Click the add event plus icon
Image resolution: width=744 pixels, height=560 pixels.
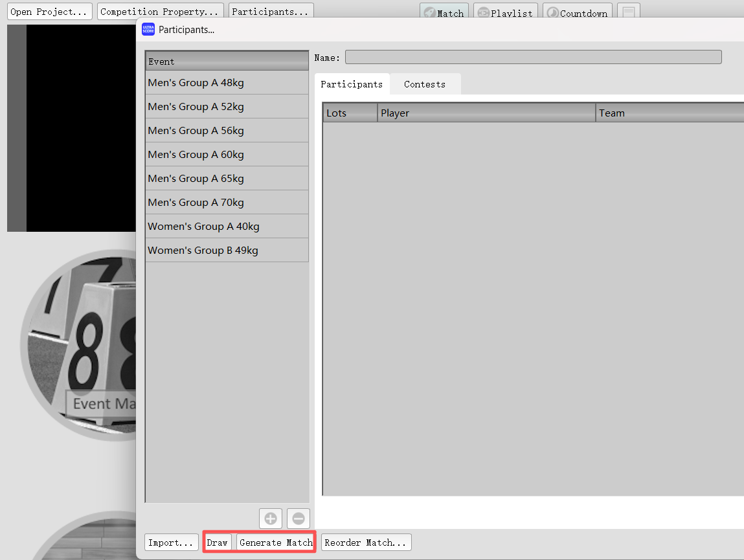point(271,519)
